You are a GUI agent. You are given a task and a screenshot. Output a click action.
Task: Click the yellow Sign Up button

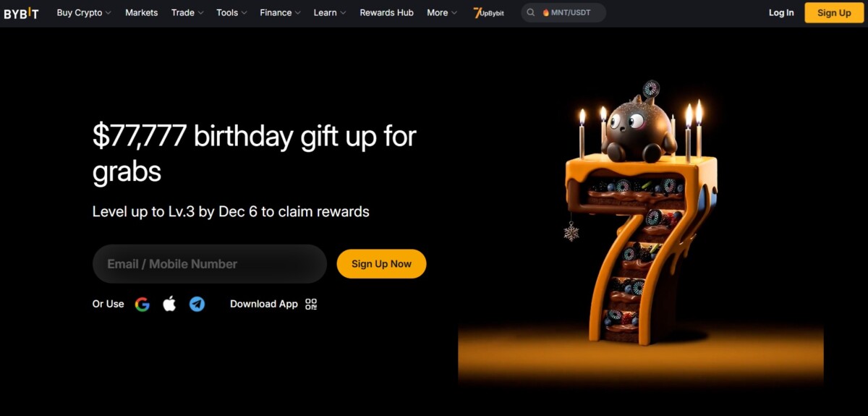(834, 13)
